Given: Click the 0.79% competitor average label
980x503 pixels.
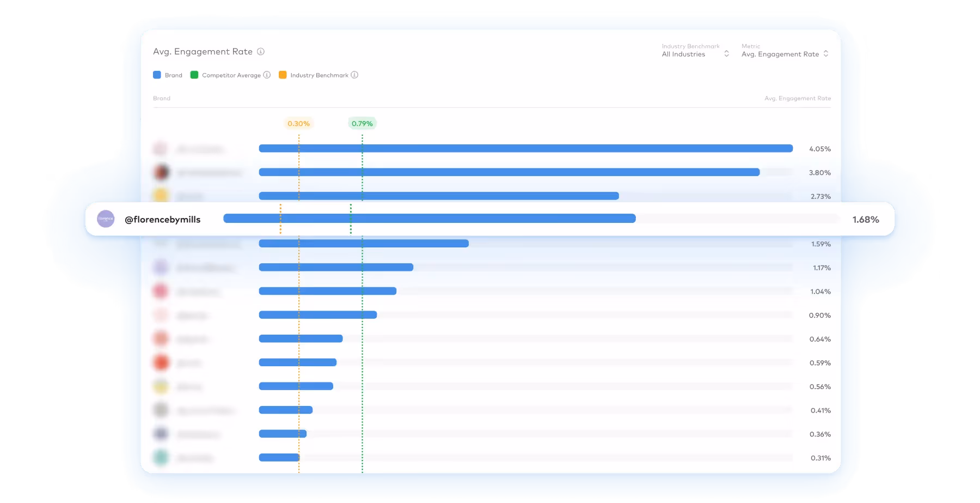Looking at the screenshot, I should (362, 123).
